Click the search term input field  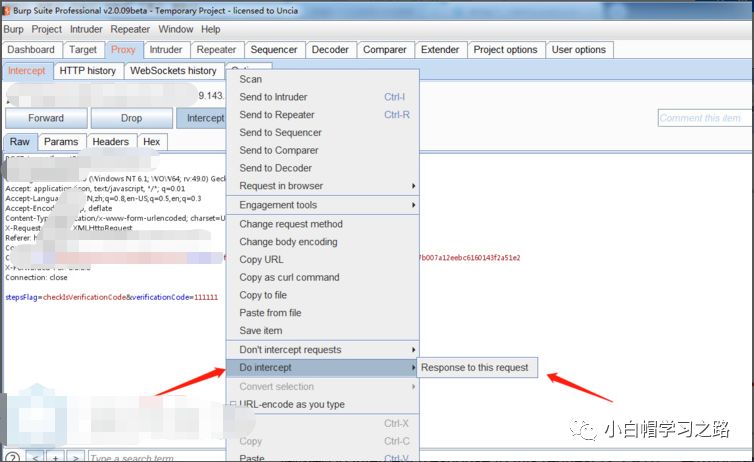tap(156, 458)
